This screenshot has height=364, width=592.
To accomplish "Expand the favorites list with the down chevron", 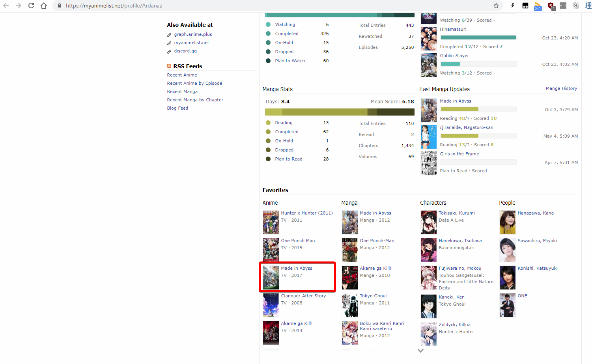I will pos(420,350).
